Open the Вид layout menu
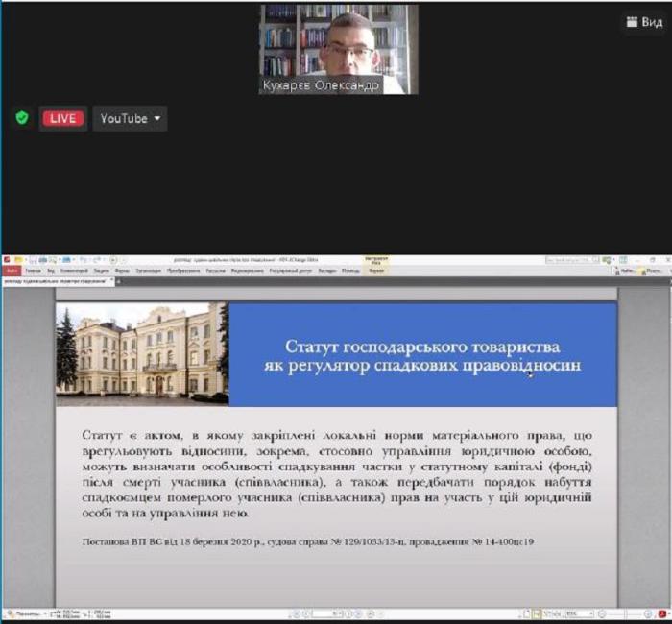 (x=643, y=20)
